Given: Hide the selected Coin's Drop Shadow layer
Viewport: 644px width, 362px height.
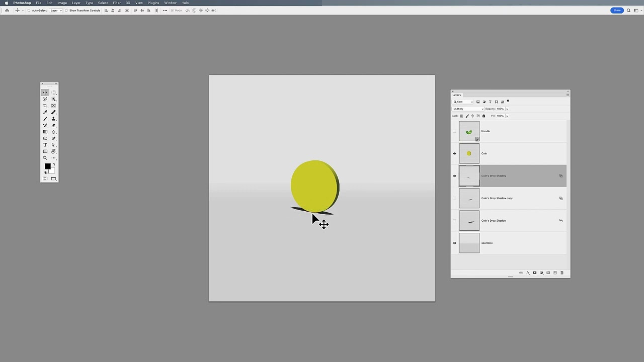Looking at the screenshot, I should (454, 176).
